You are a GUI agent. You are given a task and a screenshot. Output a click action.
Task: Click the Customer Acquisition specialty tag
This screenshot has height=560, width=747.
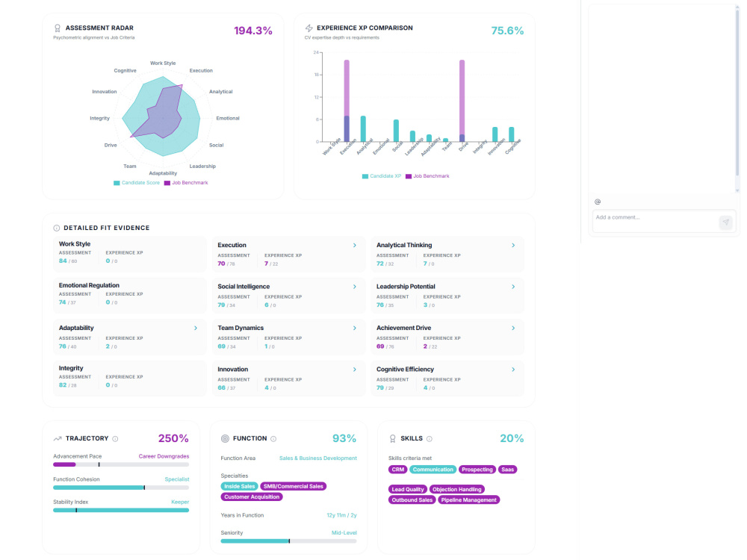pos(252,497)
